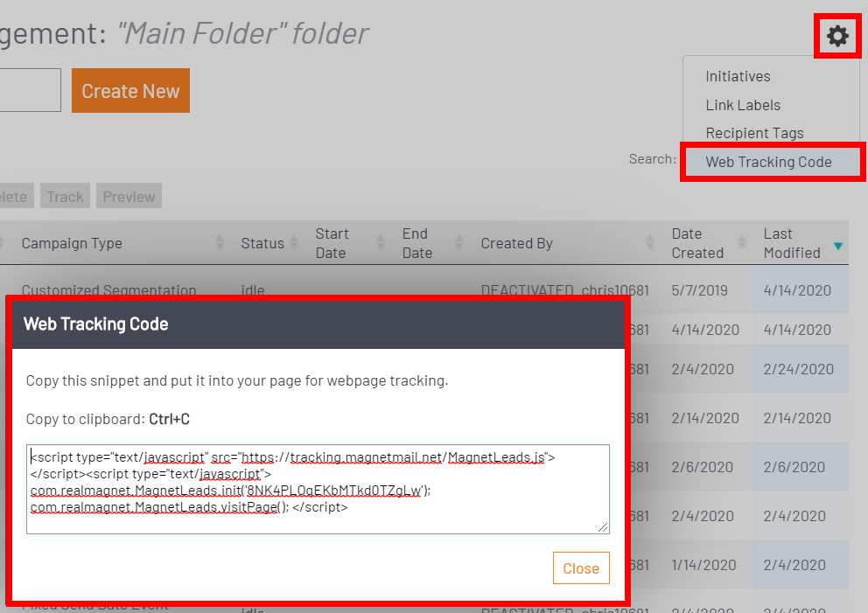Select Initiatives from the gear menu
The width and height of the screenshot is (868, 613).
(738, 76)
